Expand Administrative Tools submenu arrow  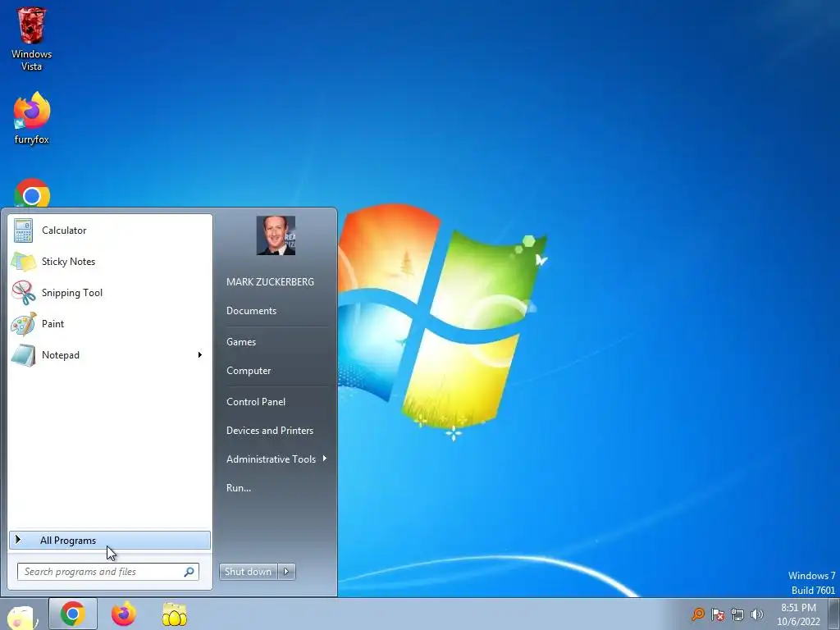click(325, 459)
